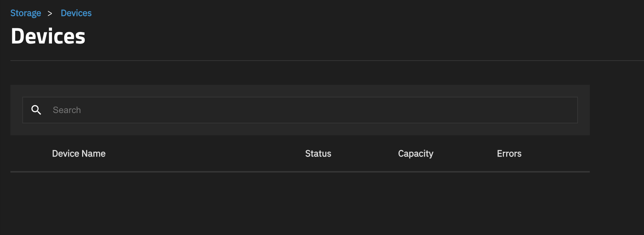Click blank header area right of Errors
Screen dimensions: 644x235
coord(557,154)
